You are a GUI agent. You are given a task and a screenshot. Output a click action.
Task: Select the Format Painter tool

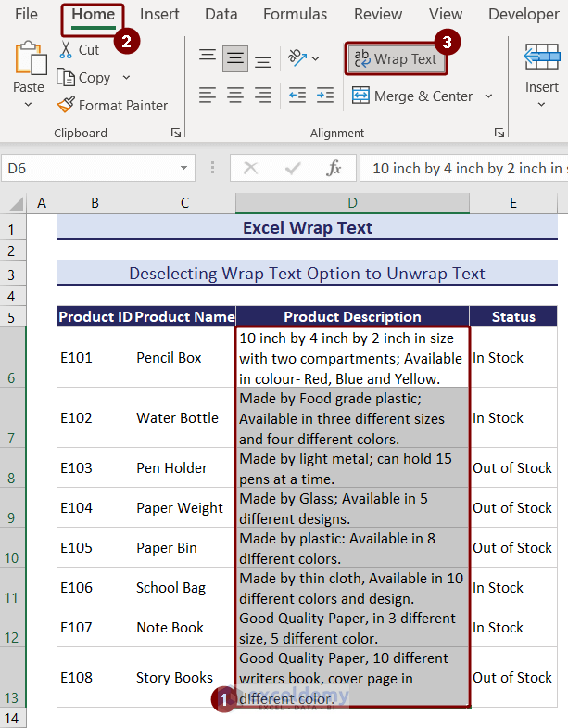(112, 106)
